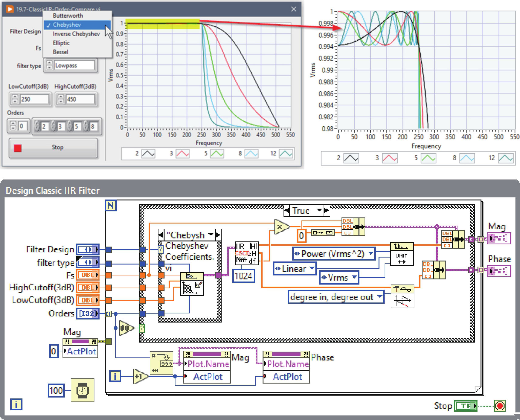Choose Elliptic from Filter Design menu
Screen dimensions: 520x420
(61, 43)
